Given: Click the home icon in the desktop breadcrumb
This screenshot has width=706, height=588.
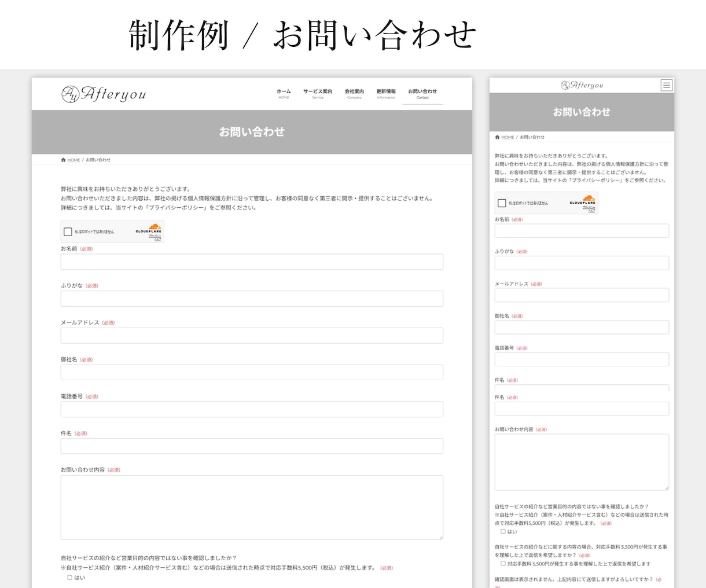Looking at the screenshot, I should (x=63, y=160).
